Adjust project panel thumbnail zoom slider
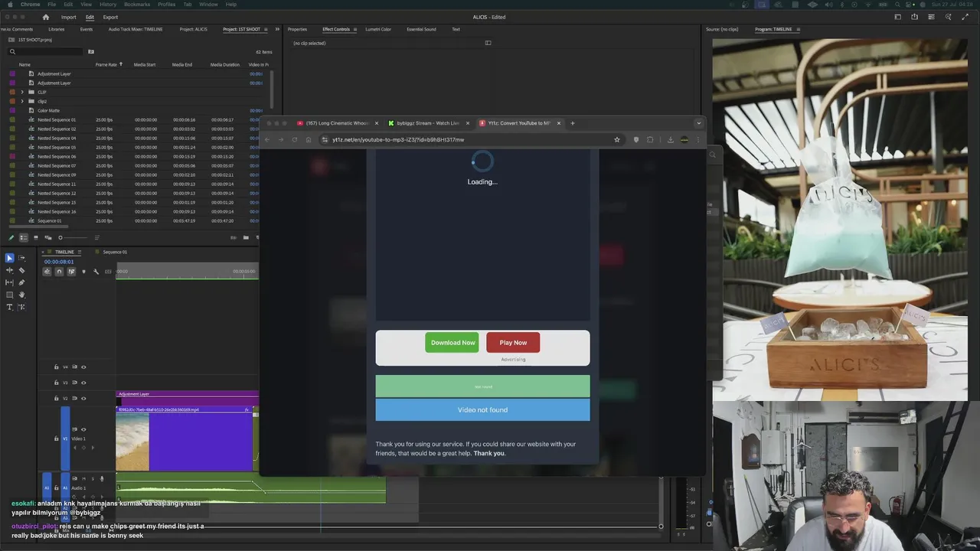The height and width of the screenshot is (551, 980). pyautogui.click(x=74, y=238)
